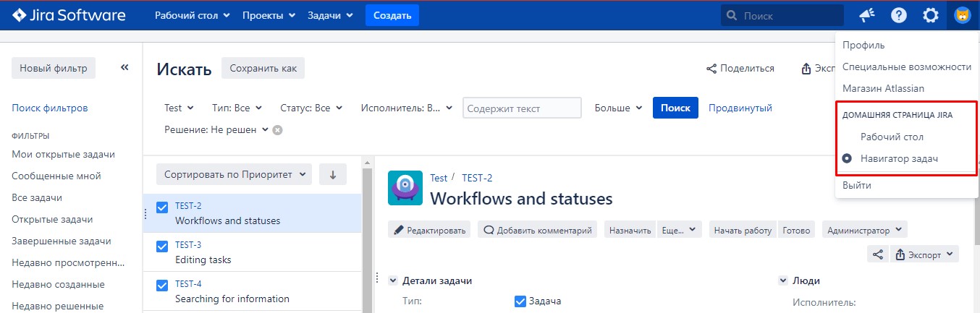This screenshot has width=980, height=313.
Task: Open the 'Больше' criteria dropdown
Action: (618, 108)
